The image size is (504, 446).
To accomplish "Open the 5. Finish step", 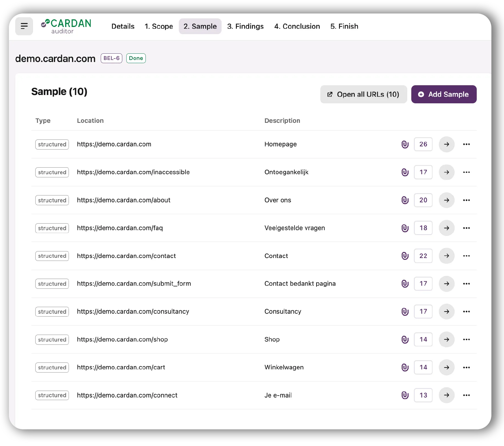I will tap(344, 26).
